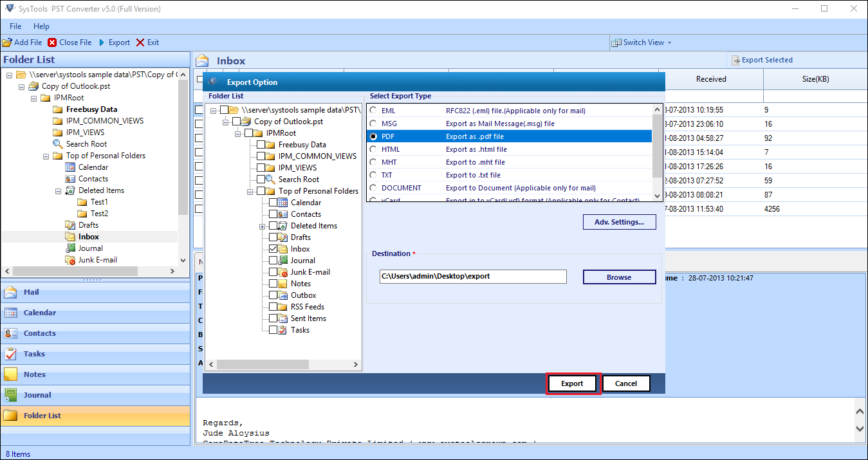Image resolution: width=868 pixels, height=460 pixels.
Task: Collapse Deleted Items in left Folder List
Action: (58, 190)
